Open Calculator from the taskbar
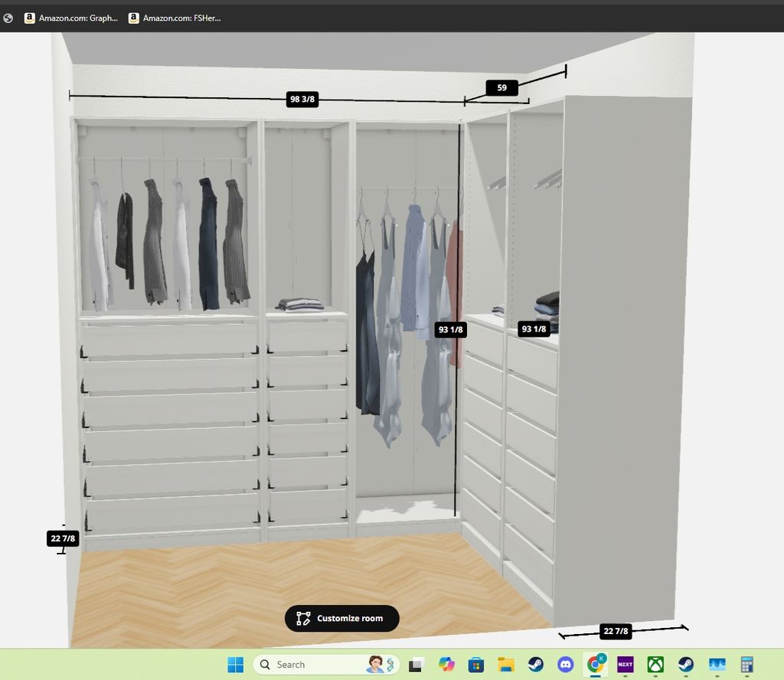This screenshot has height=680, width=784. [746, 664]
